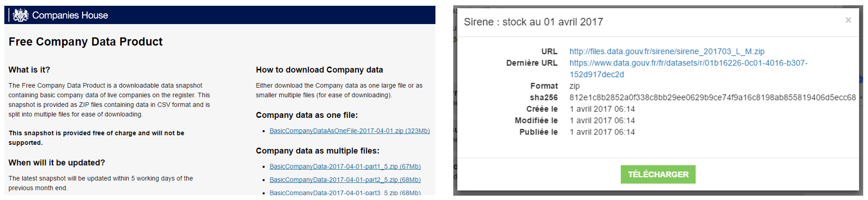Click the zip value beside Format

[574, 86]
